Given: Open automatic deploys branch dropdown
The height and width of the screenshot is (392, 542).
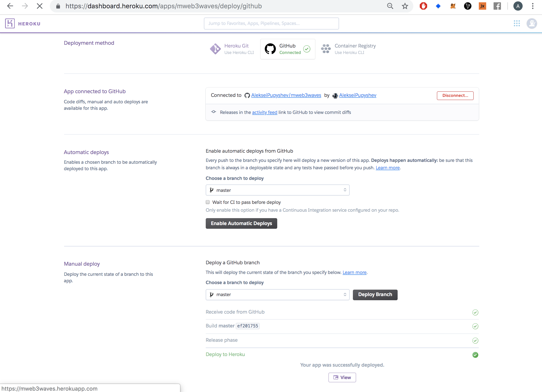Looking at the screenshot, I should point(277,190).
